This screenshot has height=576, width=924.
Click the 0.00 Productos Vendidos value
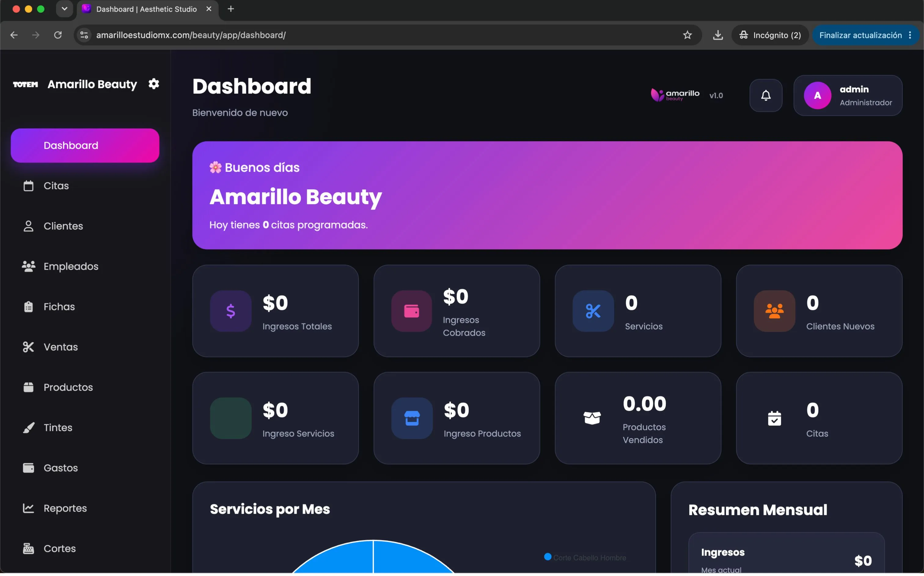pyautogui.click(x=644, y=404)
